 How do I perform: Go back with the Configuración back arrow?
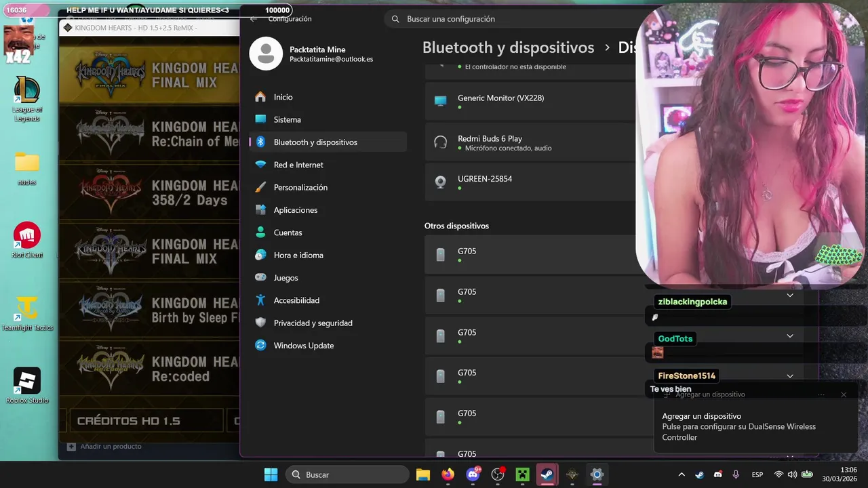pos(254,19)
